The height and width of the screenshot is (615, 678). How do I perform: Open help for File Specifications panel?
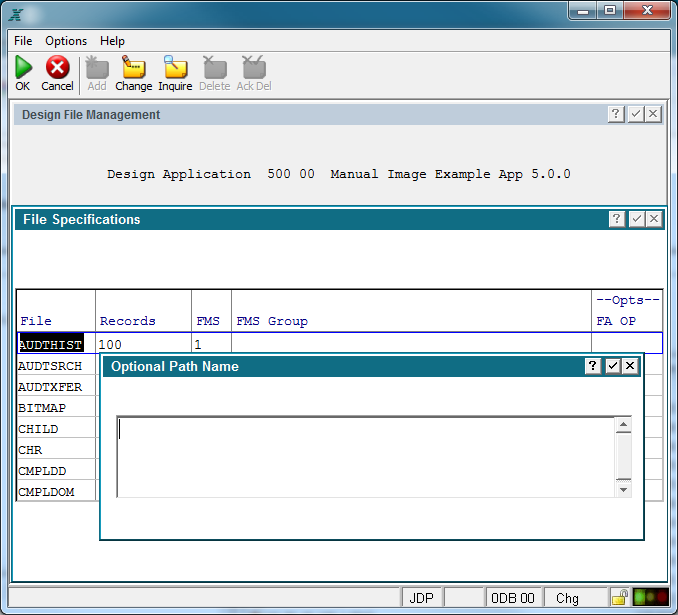617,219
